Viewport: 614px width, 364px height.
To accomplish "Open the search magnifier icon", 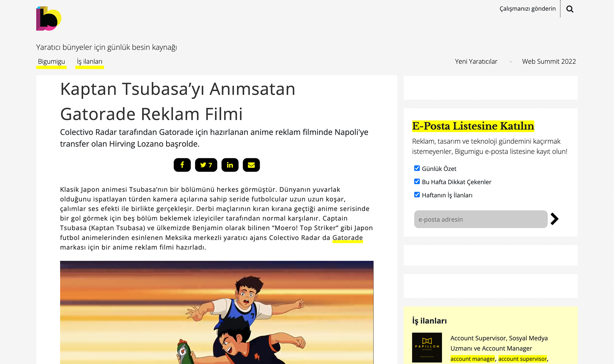I will coord(570,9).
